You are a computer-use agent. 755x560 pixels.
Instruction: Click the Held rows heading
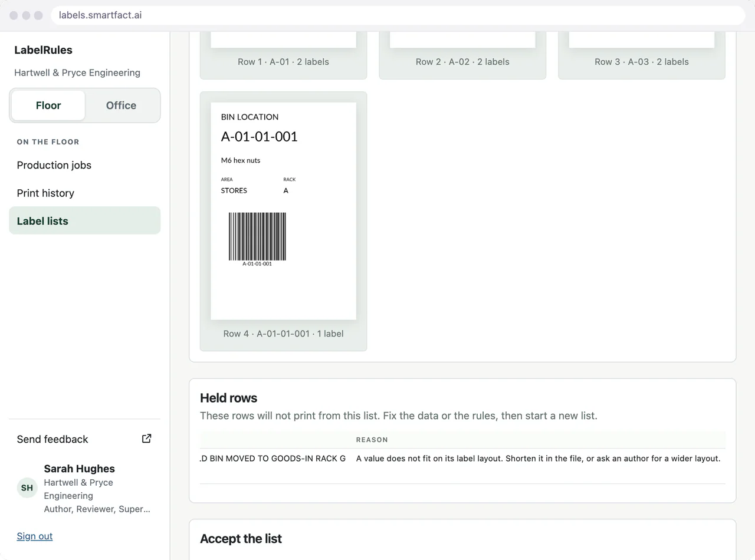(x=229, y=398)
